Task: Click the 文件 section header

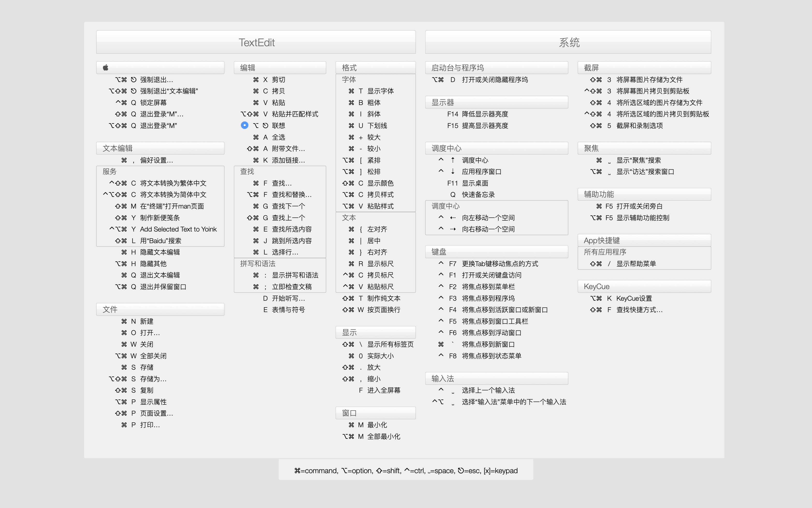Action: tap(160, 309)
